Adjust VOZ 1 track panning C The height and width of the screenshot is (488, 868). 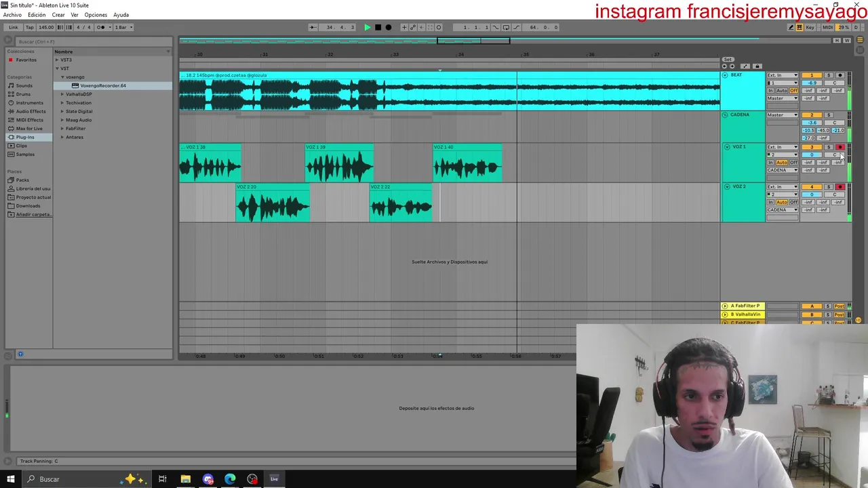point(834,155)
